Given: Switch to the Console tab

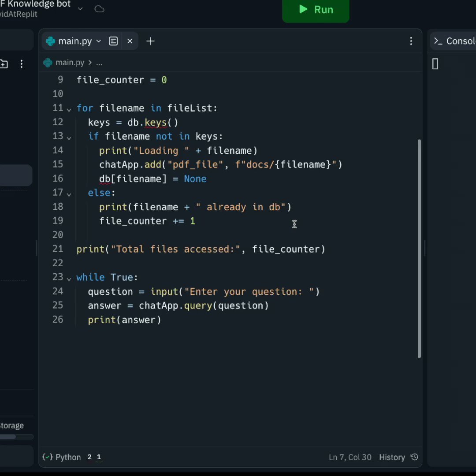Looking at the screenshot, I should 454,41.
